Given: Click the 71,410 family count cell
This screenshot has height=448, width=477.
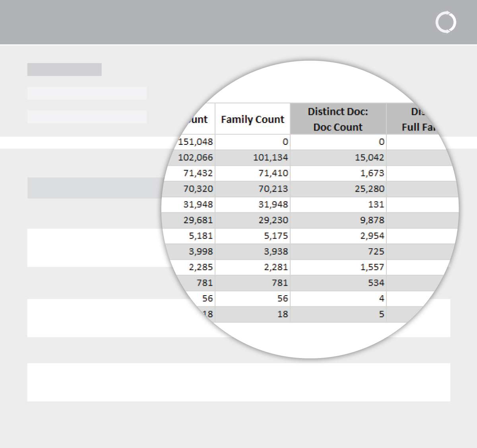Looking at the screenshot, I should [x=273, y=173].
